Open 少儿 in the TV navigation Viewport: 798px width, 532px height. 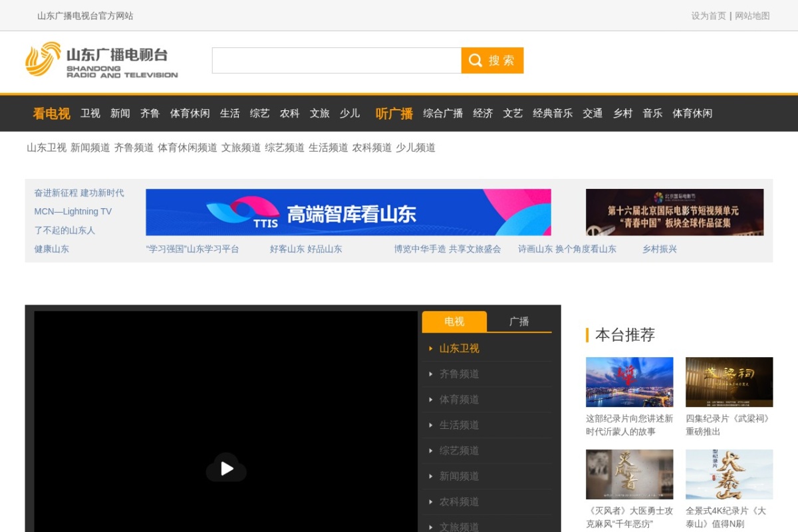point(350,114)
